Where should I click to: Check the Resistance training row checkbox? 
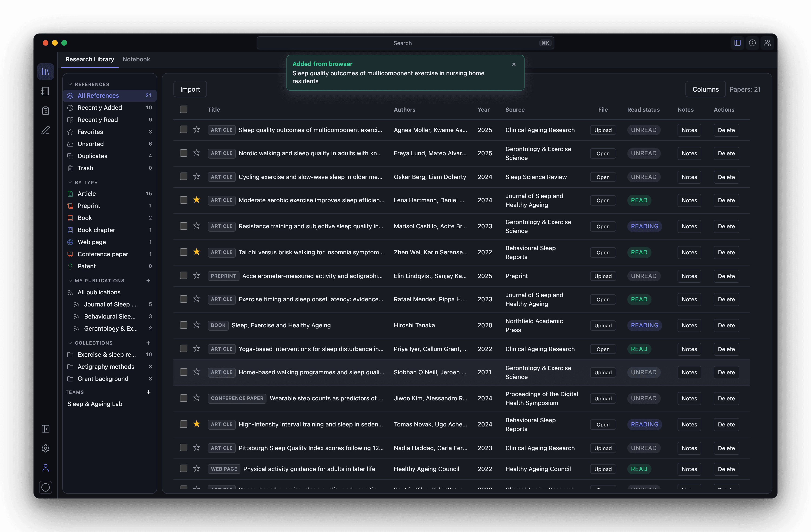click(184, 226)
